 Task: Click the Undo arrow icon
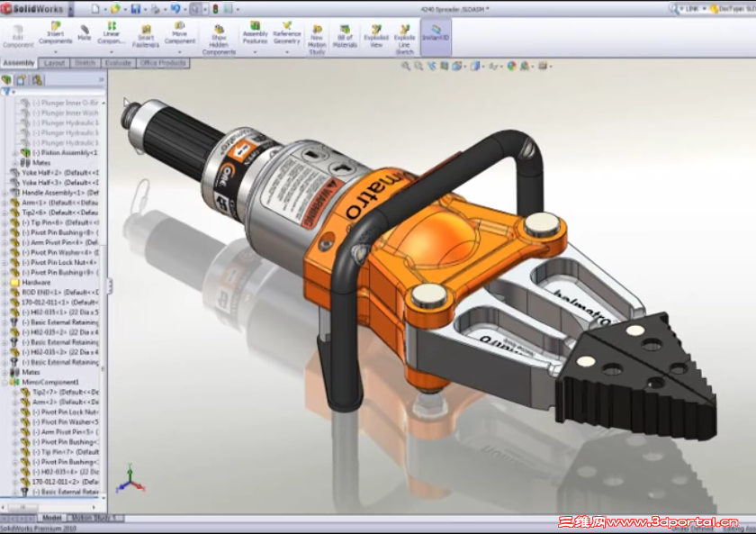click(x=175, y=9)
